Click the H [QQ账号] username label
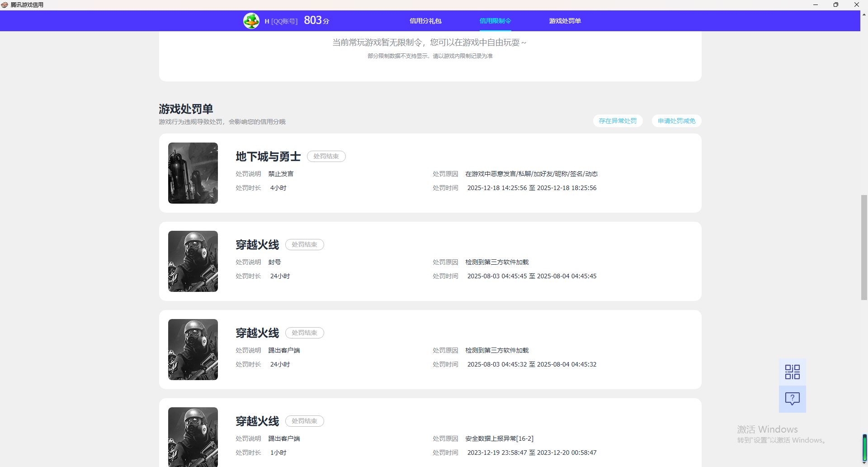The image size is (868, 467). (x=281, y=21)
